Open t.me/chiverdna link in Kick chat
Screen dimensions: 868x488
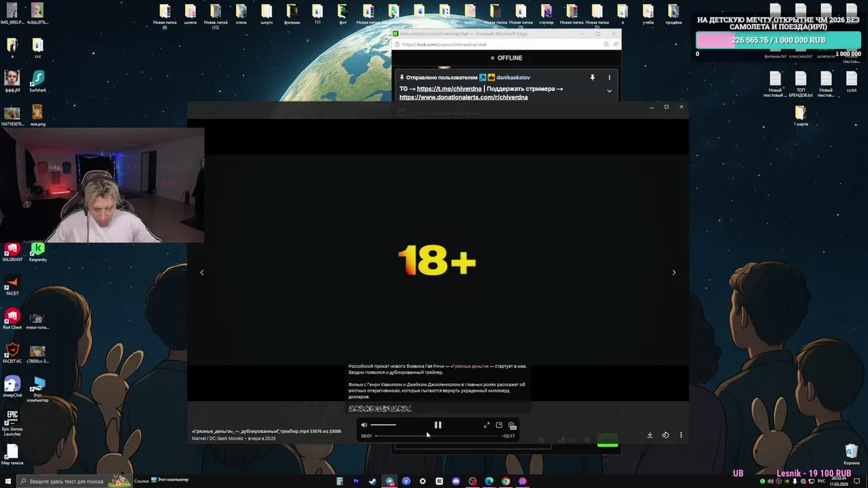click(449, 89)
